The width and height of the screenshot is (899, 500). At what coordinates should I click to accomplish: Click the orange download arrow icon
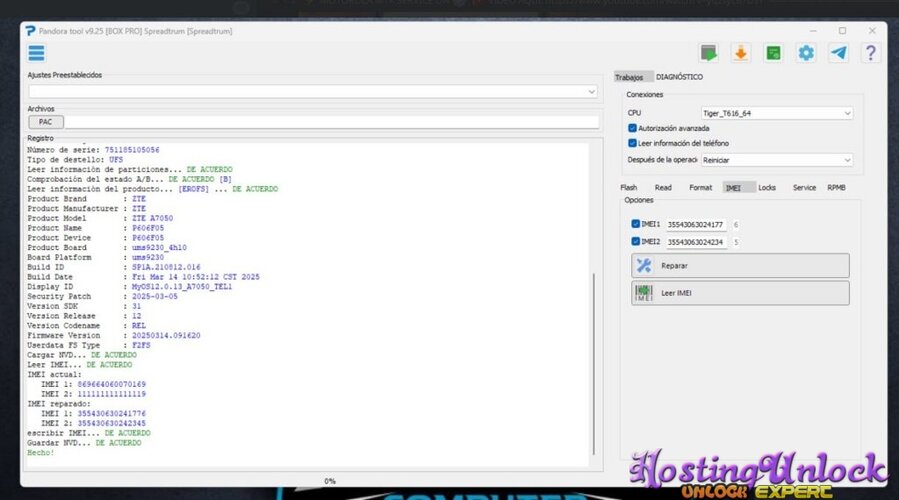(741, 53)
